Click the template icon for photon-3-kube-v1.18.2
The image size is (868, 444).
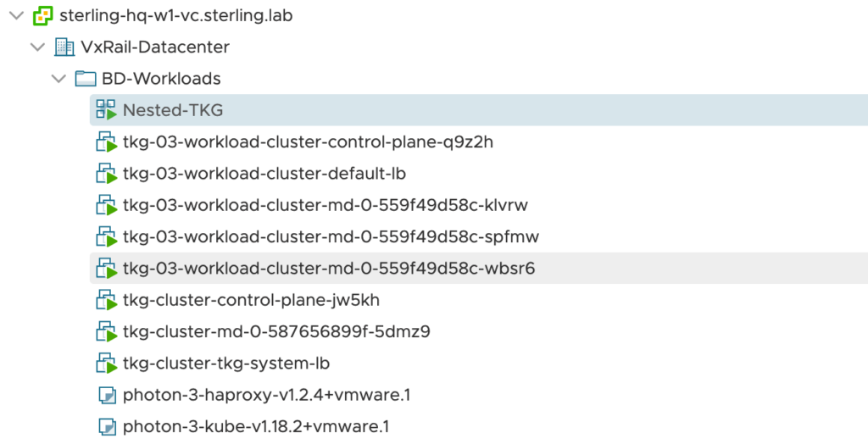coord(105,426)
